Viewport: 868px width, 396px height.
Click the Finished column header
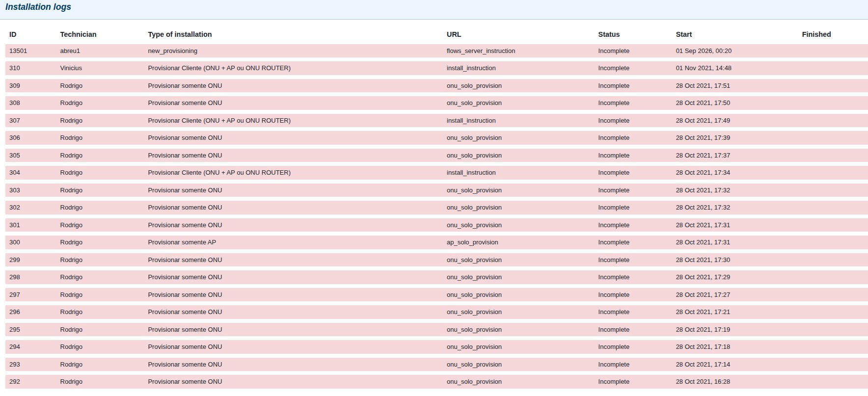(x=816, y=34)
